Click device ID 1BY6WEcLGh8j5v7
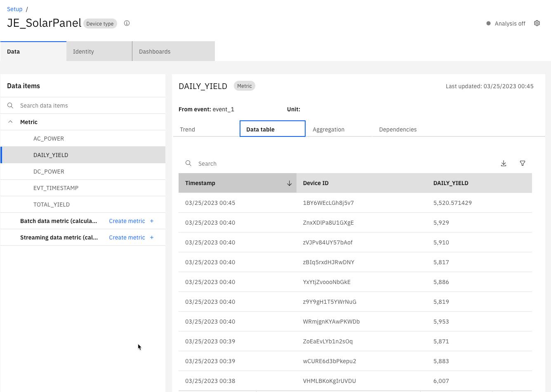 [x=328, y=203]
